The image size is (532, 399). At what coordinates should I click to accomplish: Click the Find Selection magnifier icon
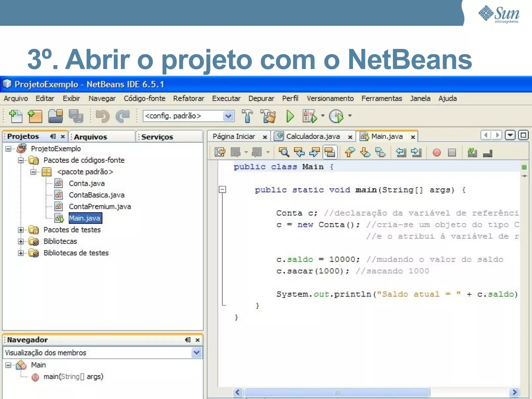(284, 152)
